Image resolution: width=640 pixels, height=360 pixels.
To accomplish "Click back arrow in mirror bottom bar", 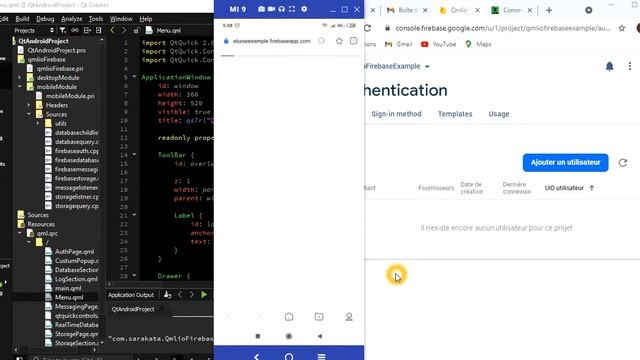I will point(256,356).
